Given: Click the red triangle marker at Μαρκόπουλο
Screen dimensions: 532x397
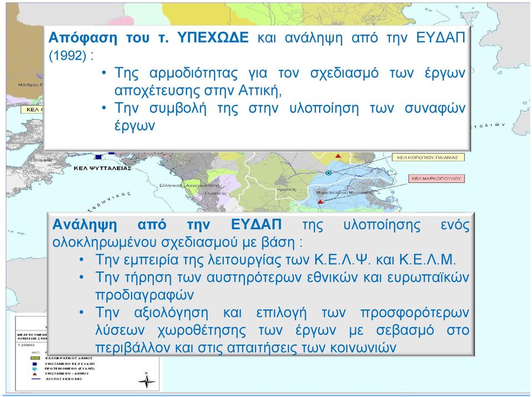Looking at the screenshot, I should (320, 202).
